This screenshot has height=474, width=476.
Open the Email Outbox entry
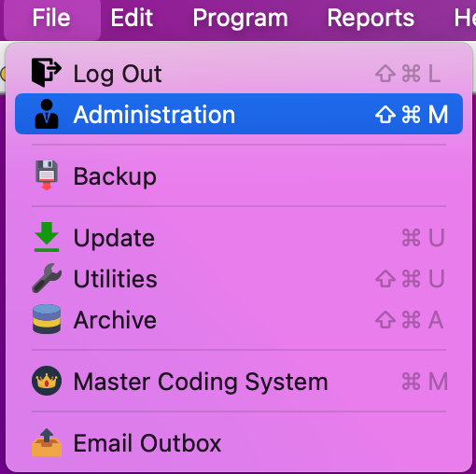(x=239, y=442)
